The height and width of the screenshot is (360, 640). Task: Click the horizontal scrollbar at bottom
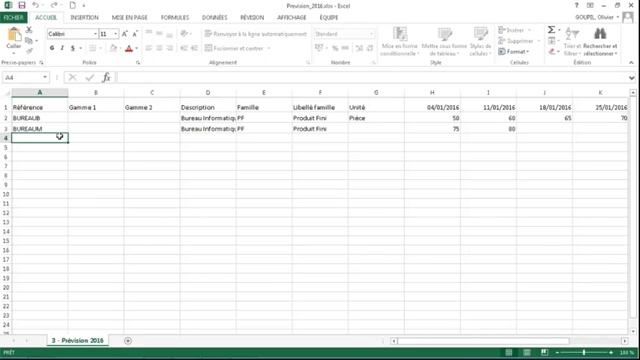(483, 341)
